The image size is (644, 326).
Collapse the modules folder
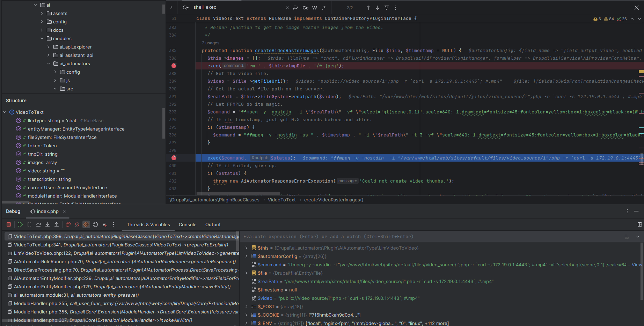click(42, 38)
